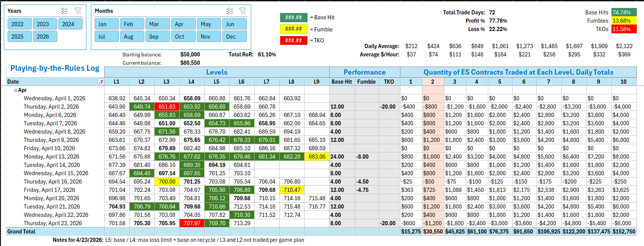This screenshot has width=644, height=246.
Task: Filter by Jan in Months slicer
Action: pos(107,24)
